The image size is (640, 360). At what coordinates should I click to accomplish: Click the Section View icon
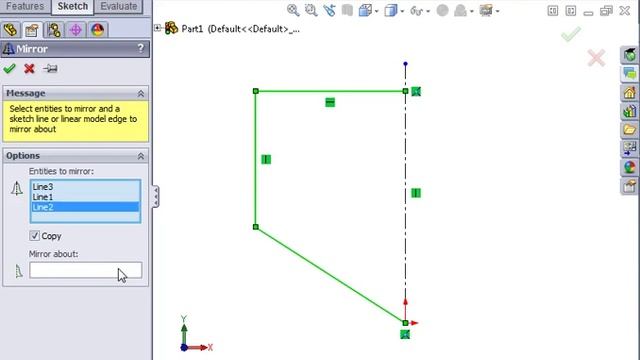(x=347, y=10)
